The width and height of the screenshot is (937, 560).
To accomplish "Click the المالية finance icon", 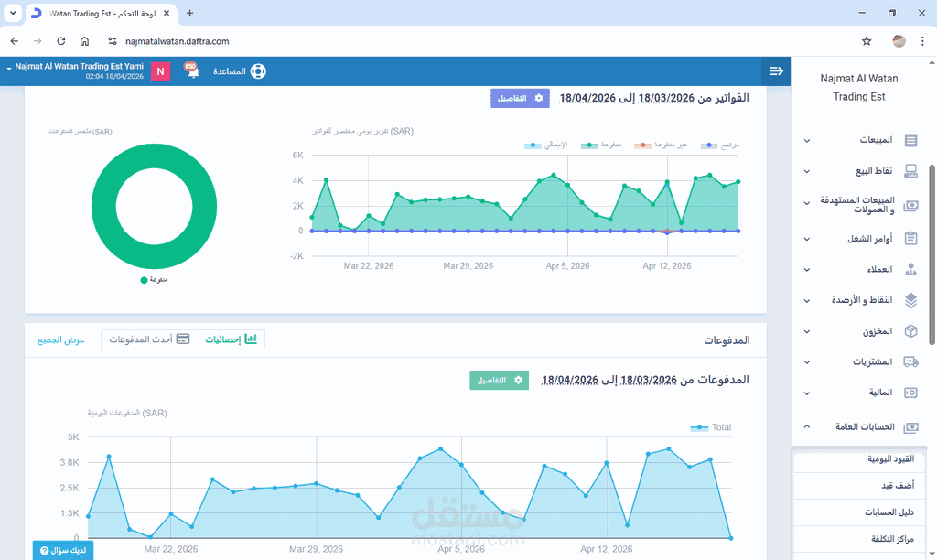I will pos(910,393).
